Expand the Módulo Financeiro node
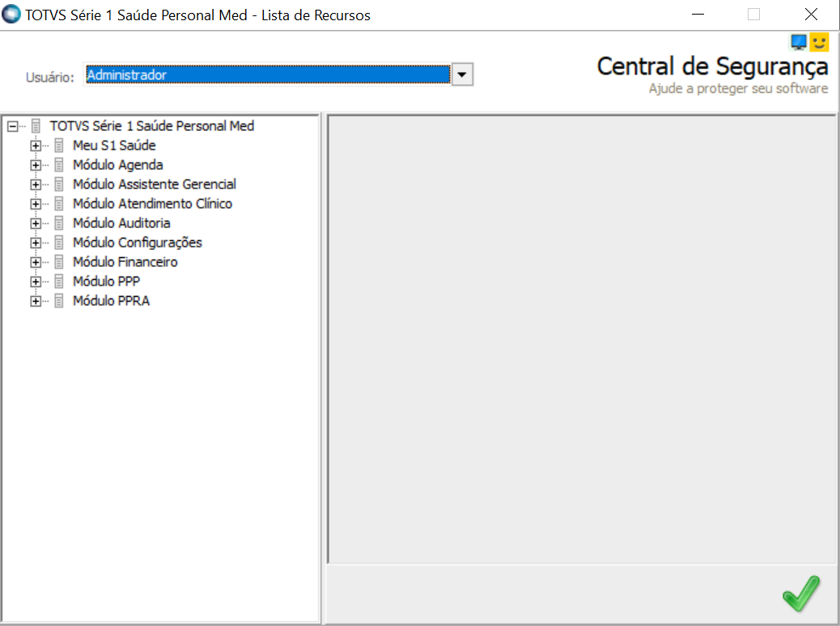The image size is (840, 626). click(36, 262)
